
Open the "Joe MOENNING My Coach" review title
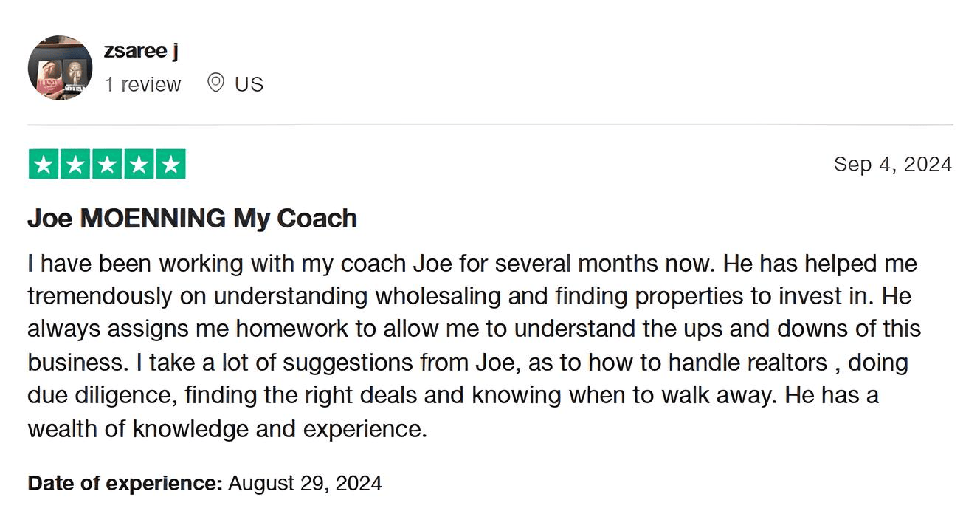(192, 219)
